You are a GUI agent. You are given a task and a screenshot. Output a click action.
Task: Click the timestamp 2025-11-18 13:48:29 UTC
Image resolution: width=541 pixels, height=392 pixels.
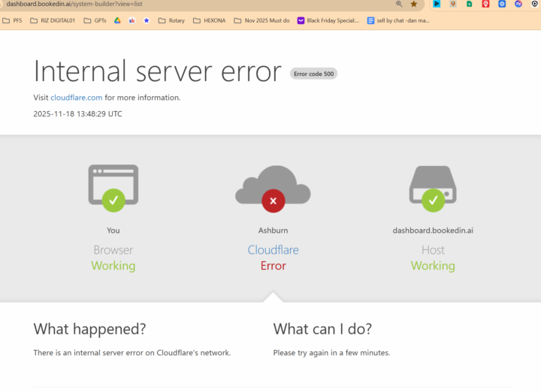coord(77,114)
